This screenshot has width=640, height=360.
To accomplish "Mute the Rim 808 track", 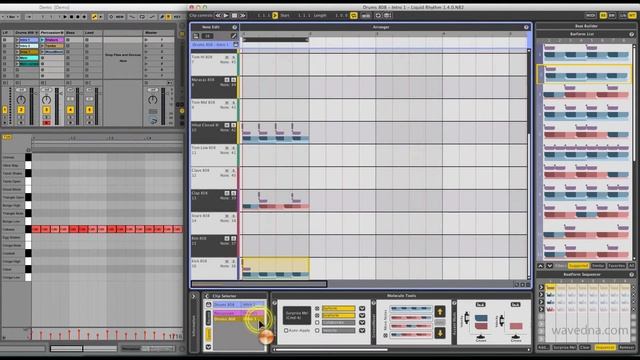I will click(x=227, y=238).
